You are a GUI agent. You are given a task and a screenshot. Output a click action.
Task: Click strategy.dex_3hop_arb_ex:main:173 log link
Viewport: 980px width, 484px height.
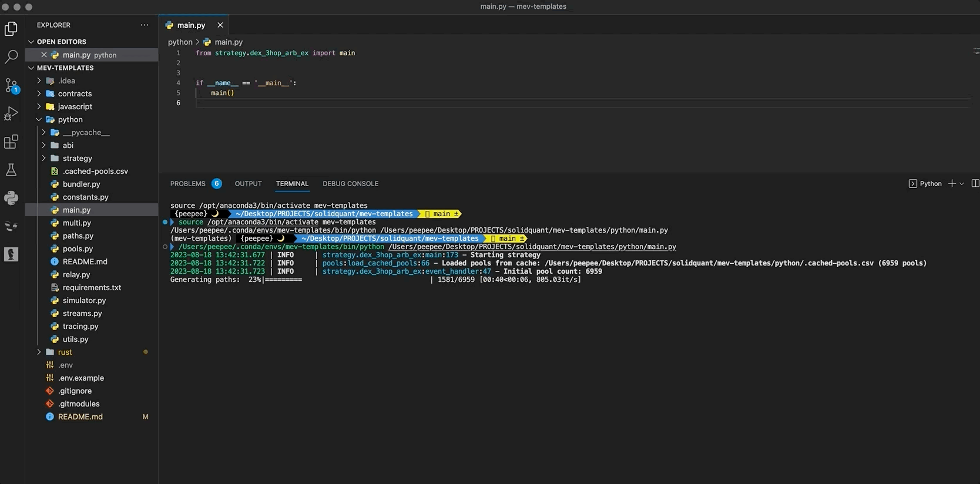point(390,255)
